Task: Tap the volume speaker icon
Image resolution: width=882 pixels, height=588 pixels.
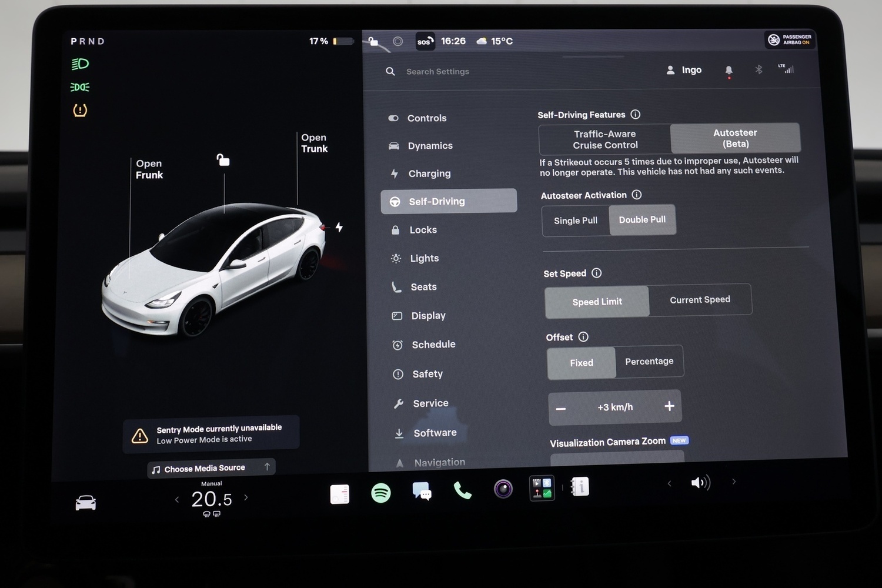Action: pos(700,483)
